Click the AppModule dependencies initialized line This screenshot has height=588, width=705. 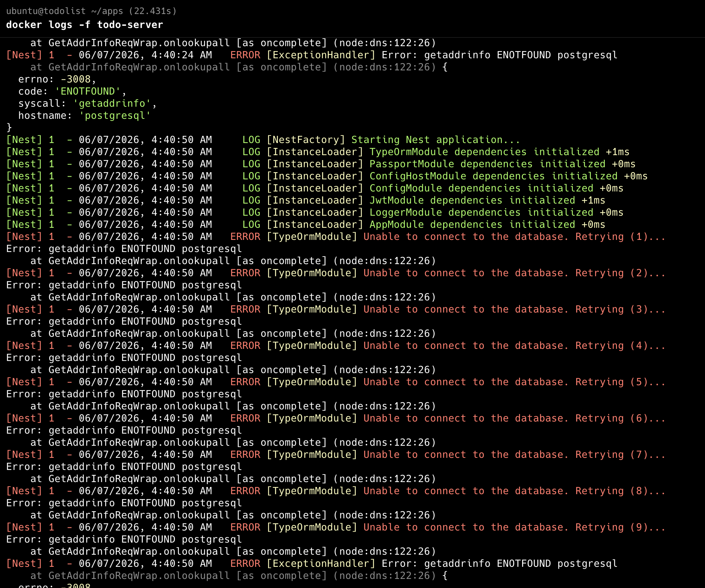click(x=306, y=224)
